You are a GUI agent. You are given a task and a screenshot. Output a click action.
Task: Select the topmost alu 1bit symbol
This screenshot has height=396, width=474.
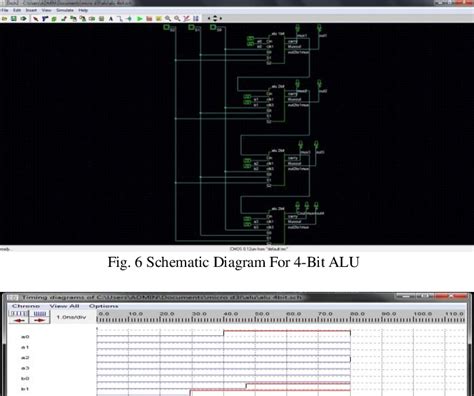[276, 49]
